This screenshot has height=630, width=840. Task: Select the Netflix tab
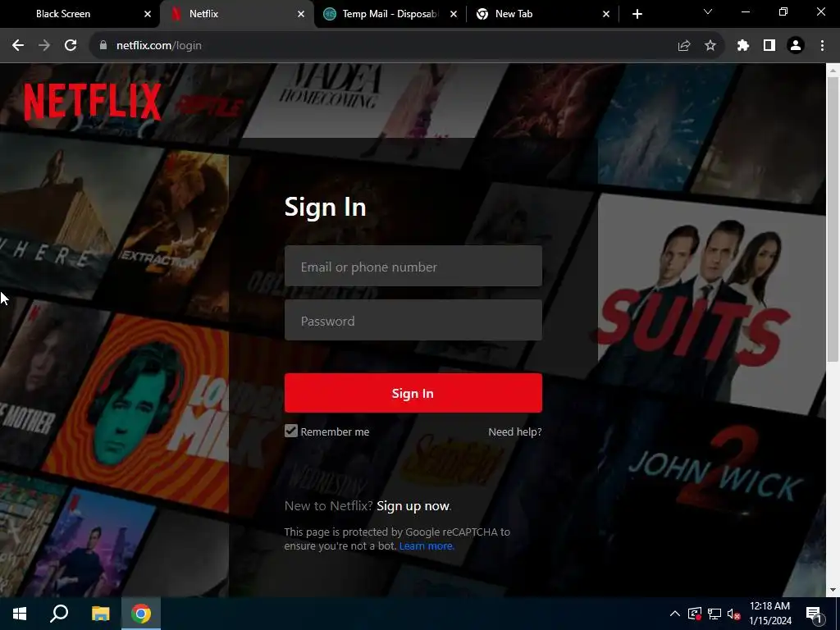(x=237, y=14)
